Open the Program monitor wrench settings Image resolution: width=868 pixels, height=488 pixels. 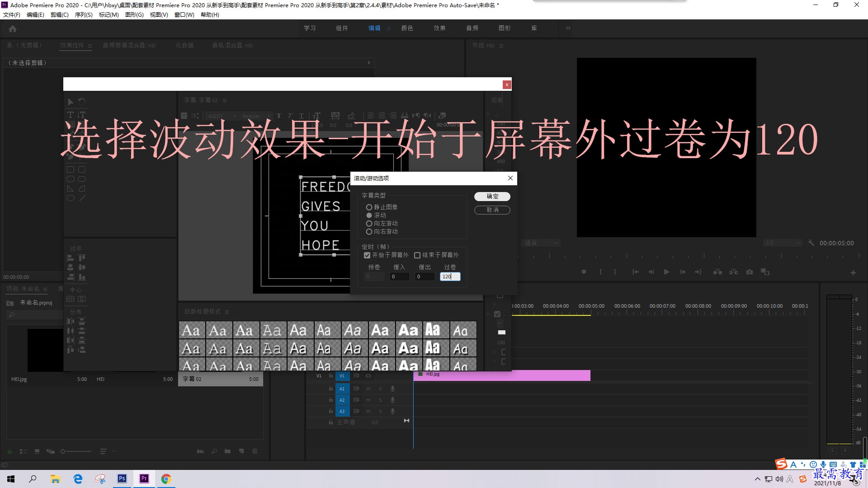[x=811, y=243]
